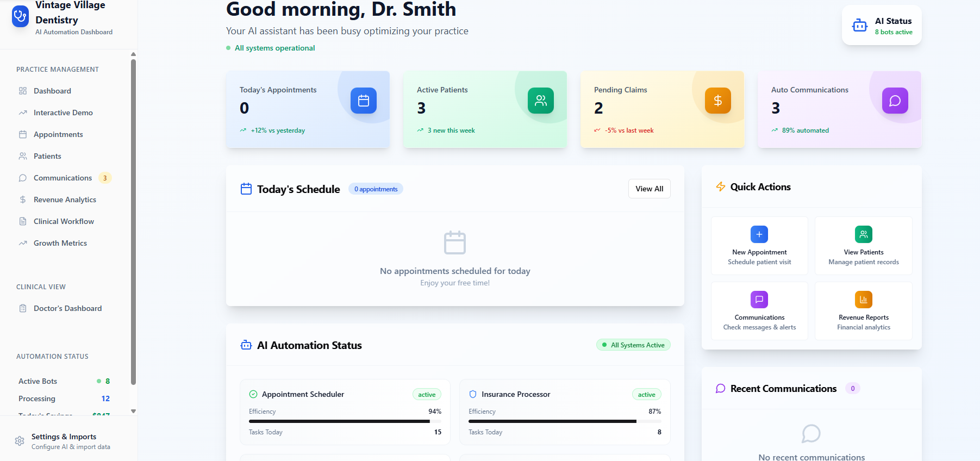Open Revenue Reports quick action
980x461 pixels.
tap(863, 311)
